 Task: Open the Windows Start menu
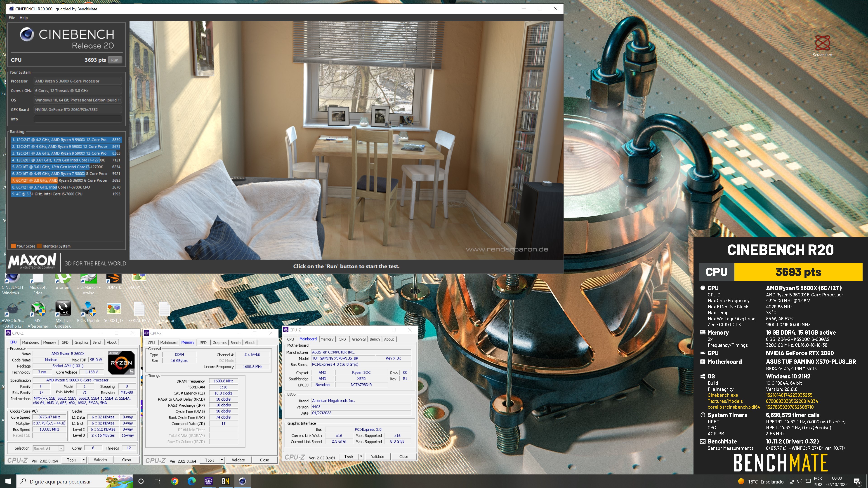(x=8, y=481)
